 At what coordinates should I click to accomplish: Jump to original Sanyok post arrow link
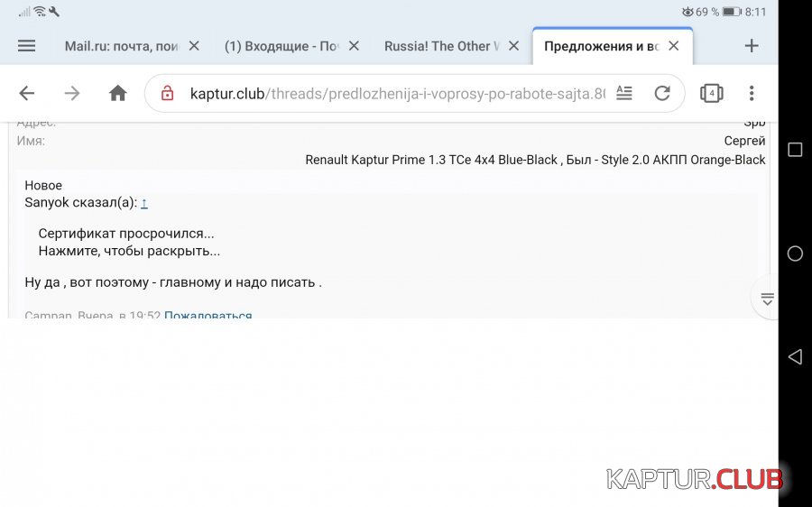pyautogui.click(x=144, y=203)
